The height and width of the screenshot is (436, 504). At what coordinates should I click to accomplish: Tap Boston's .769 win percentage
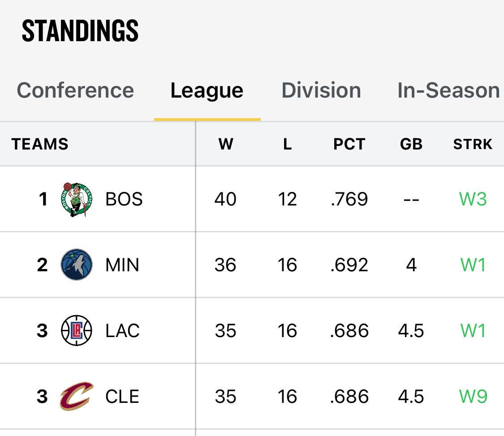pos(349,199)
